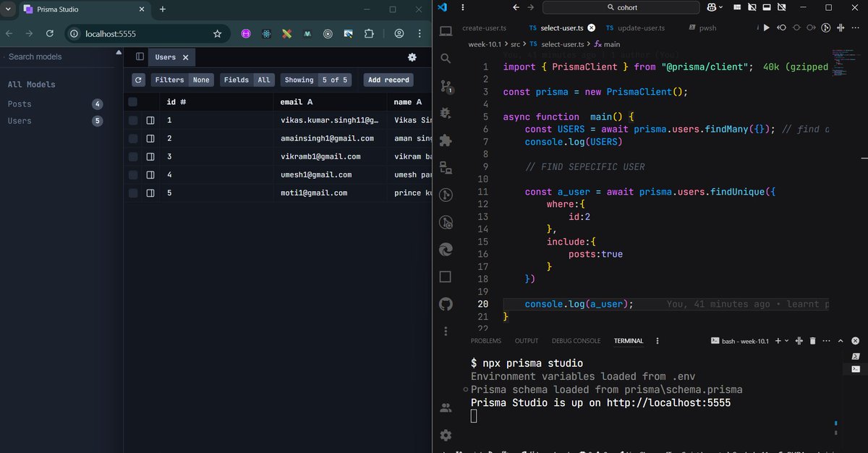Viewport: 868px width, 453px height.
Task: Split the terminal in VS Code panel
Action: tap(799, 341)
